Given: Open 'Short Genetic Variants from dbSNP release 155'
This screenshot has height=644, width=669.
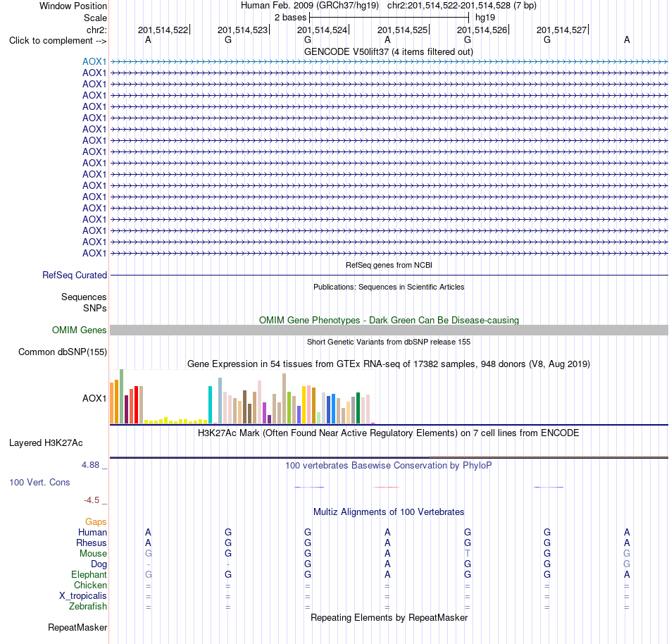Looking at the screenshot, I should [x=389, y=342].
